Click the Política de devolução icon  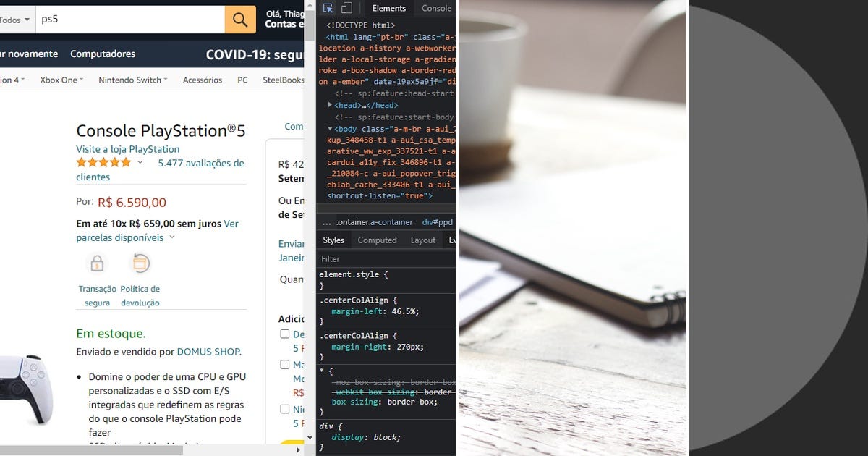140,264
